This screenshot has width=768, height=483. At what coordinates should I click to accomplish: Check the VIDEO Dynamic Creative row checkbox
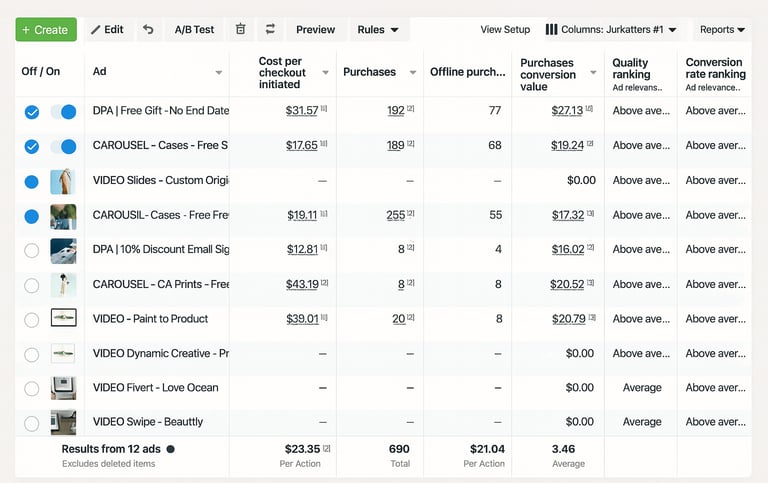(32, 355)
